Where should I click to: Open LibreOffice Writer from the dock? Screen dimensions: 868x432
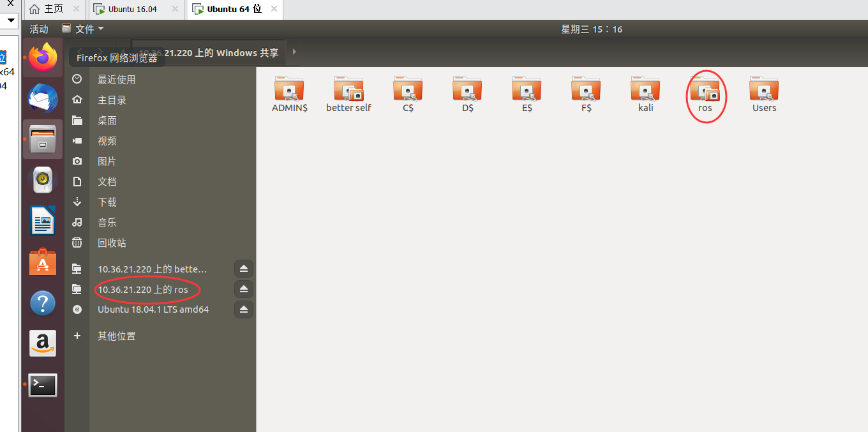[43, 221]
